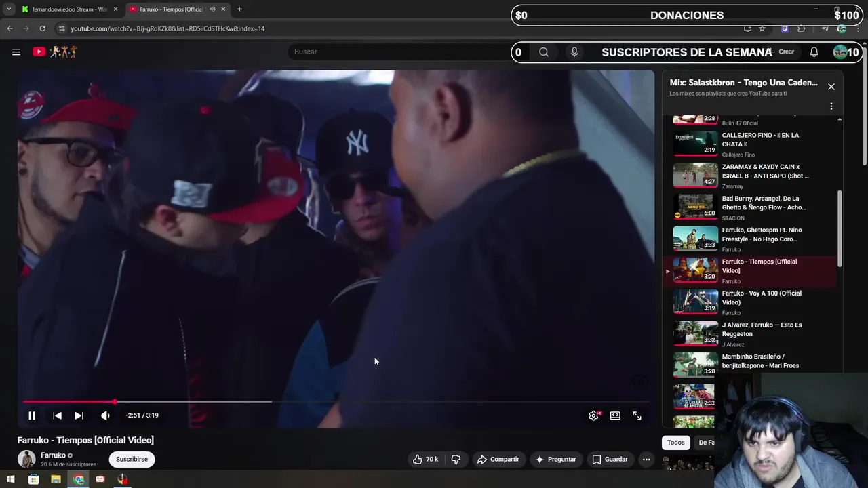
Task: Select the Todos filter chip
Action: coord(675,443)
